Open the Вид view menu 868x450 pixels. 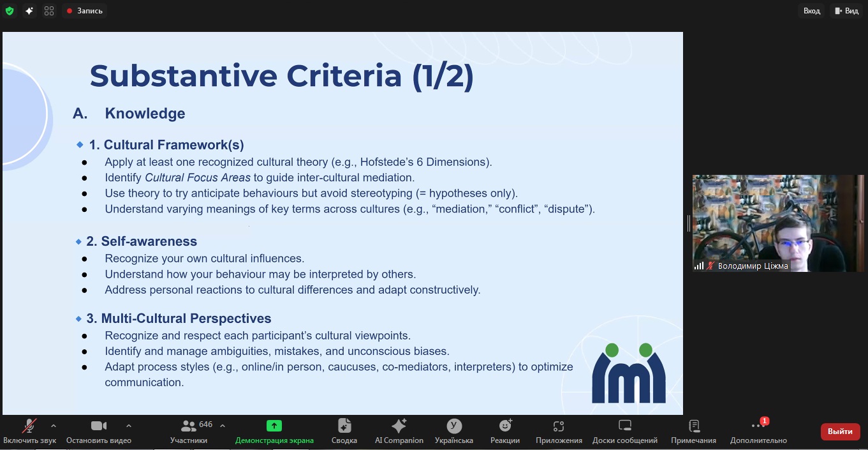click(846, 11)
